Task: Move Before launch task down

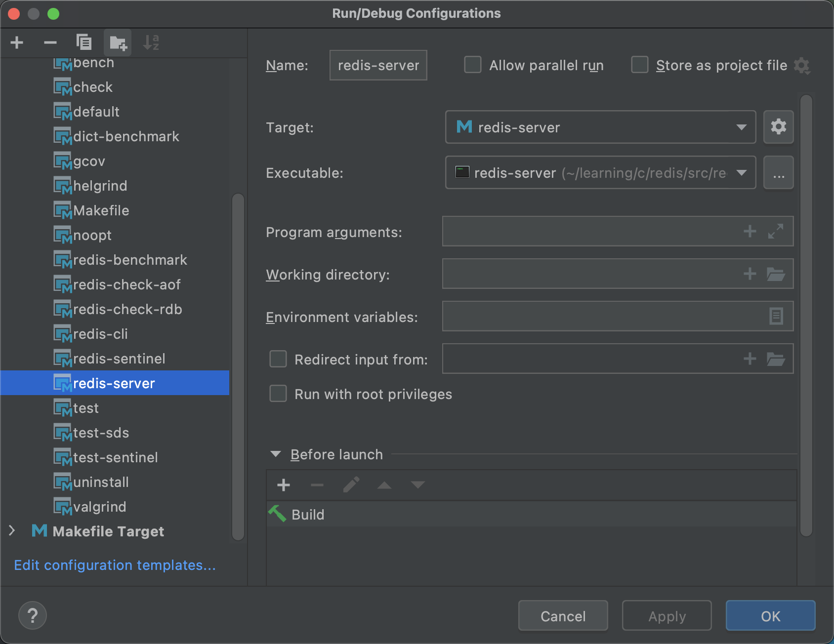Action: tap(418, 485)
